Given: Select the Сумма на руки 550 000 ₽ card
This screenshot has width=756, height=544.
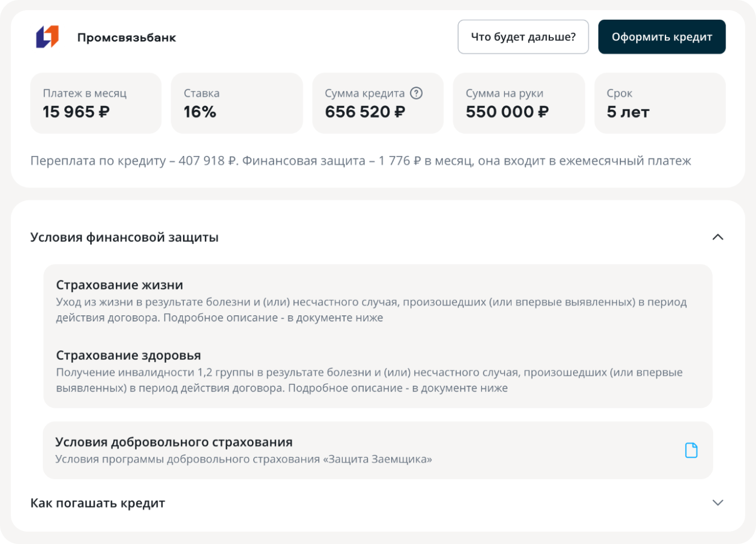Looking at the screenshot, I should [x=518, y=103].
